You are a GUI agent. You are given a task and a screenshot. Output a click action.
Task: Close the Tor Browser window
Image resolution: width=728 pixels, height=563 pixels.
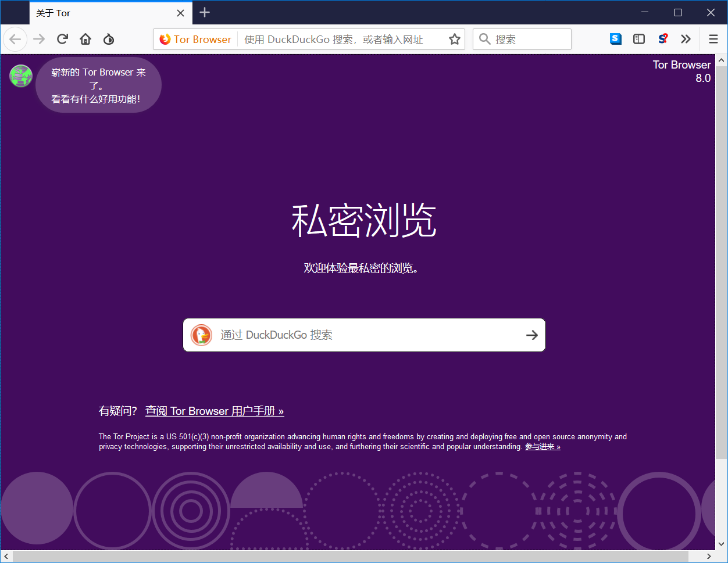point(711,12)
